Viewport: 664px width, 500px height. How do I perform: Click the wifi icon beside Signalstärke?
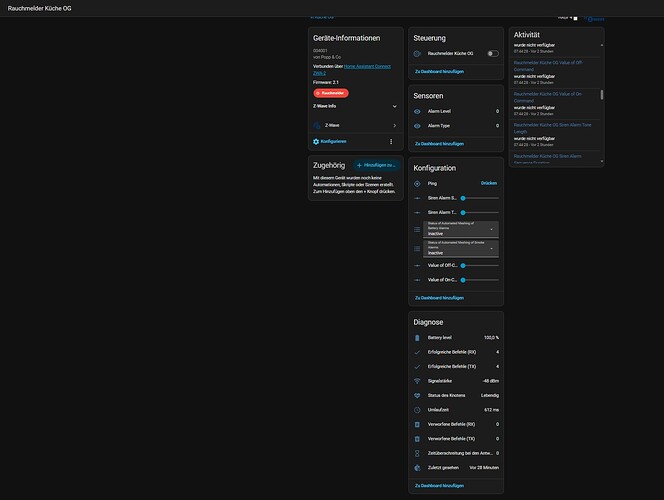[x=417, y=381]
